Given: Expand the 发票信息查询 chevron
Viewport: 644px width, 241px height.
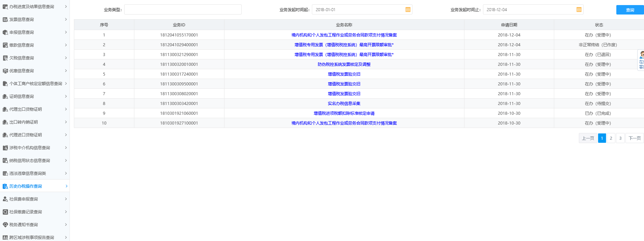Looking at the screenshot, I should pos(66,19).
